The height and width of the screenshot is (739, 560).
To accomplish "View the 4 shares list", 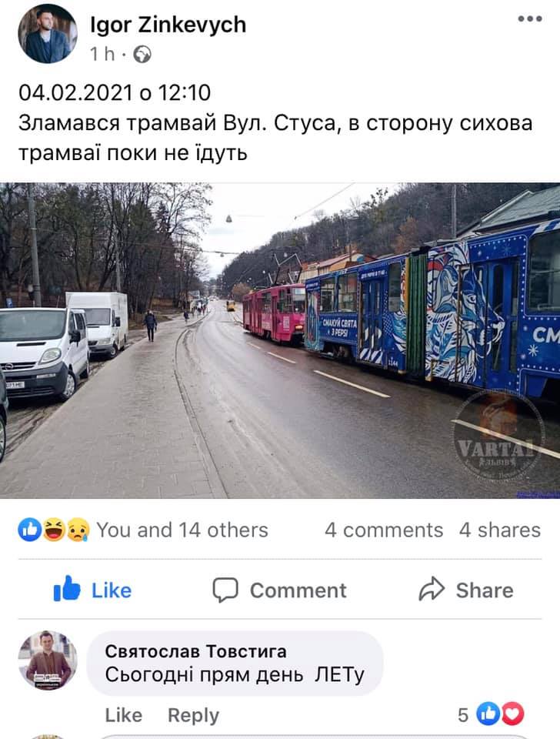I will coord(500,530).
